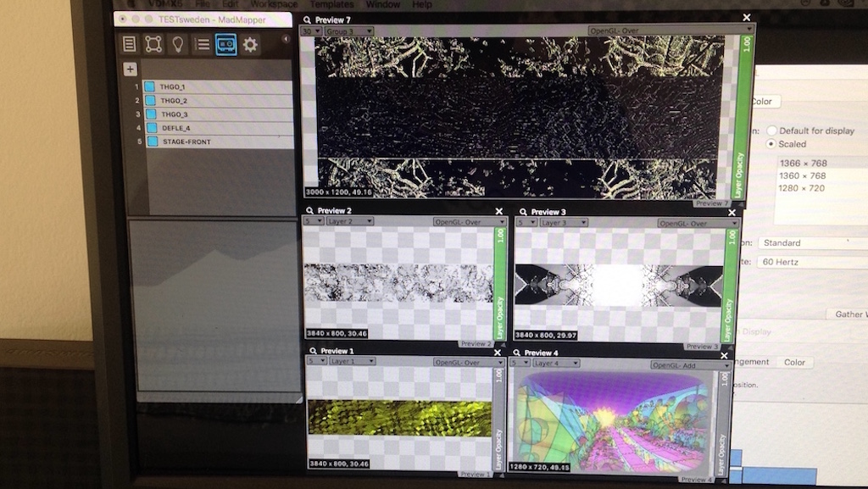This screenshot has height=489, width=868.
Task: Click the magnifier icon of Preview 4
Action: pyautogui.click(x=516, y=353)
